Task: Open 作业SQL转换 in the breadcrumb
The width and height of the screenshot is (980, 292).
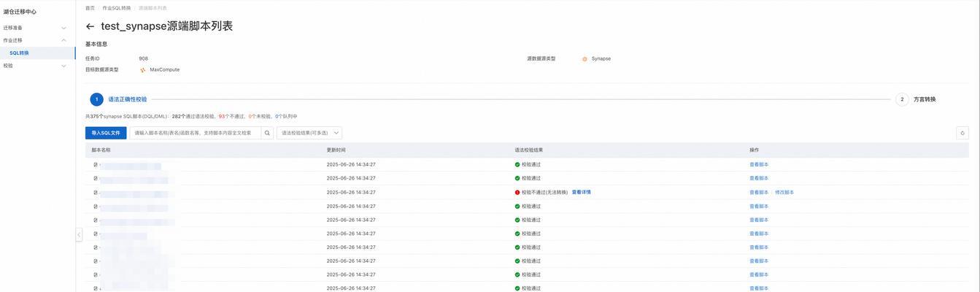Action: [x=117, y=8]
